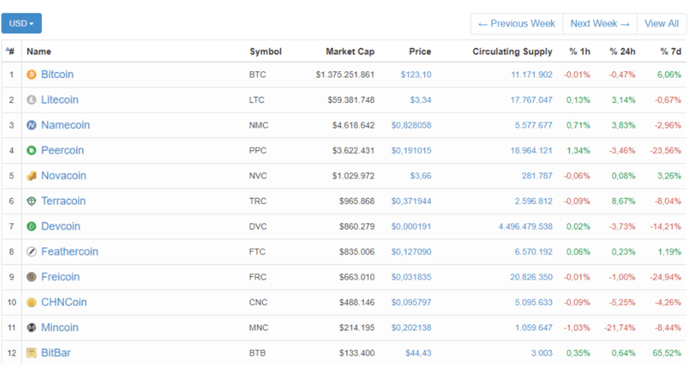Select the BTC symbol cell
Screen dimensions: 696x365
[x=257, y=75]
